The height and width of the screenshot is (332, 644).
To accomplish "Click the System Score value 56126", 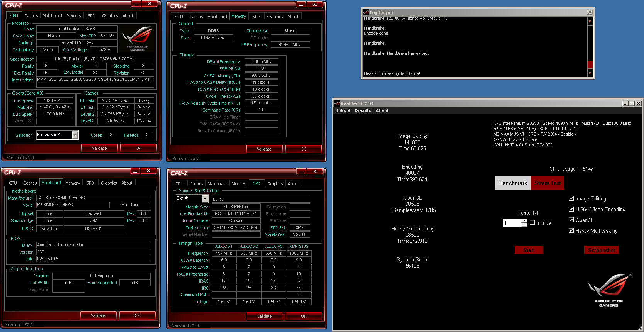I will (412, 266).
